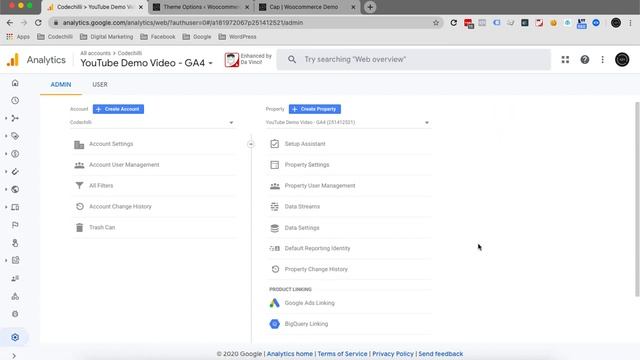This screenshot has width=640, height=360.
Task: Click the Google Analytics logo
Action: [13, 60]
